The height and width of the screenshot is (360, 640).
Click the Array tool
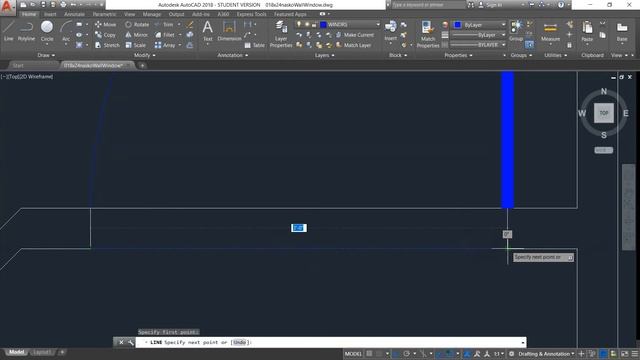pos(165,45)
